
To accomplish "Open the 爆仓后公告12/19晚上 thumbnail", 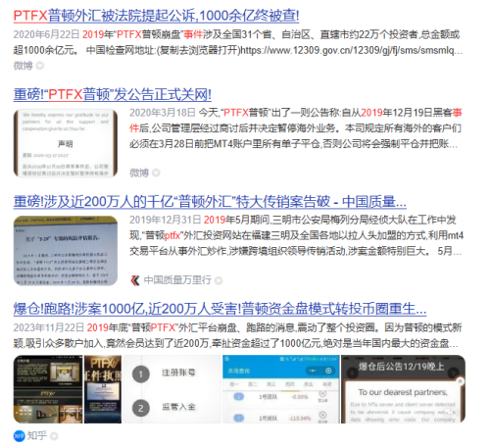I will click(404, 389).
